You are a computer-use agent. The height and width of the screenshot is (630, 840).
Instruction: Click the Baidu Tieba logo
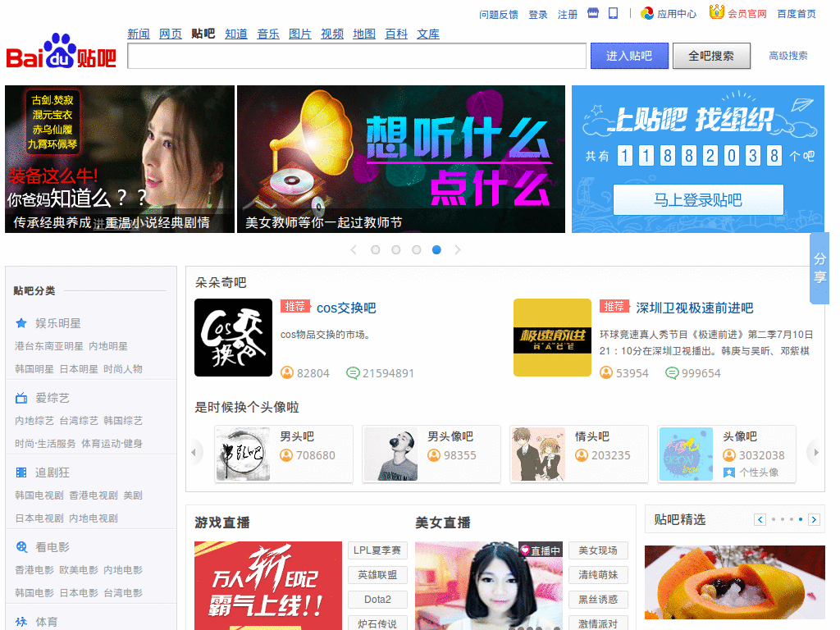61,52
